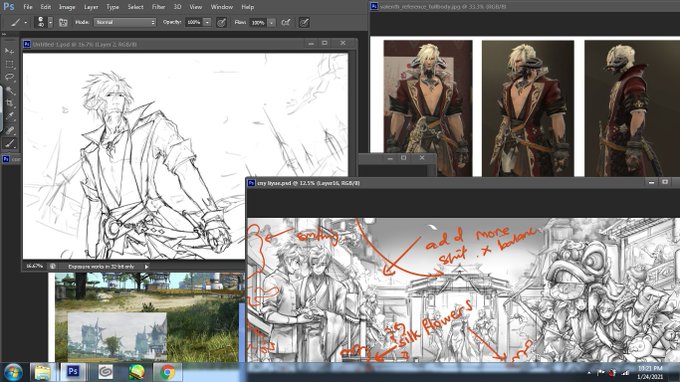Maximize the Untitled-1.psd window
Screen dimensions: 680x382
[324, 43]
